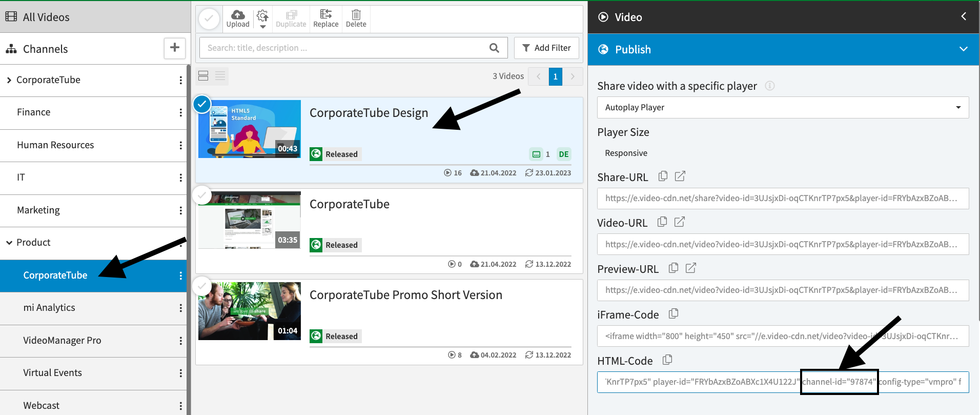Open options menu for CorporateTube root channel
The image size is (980, 415).
point(180,80)
